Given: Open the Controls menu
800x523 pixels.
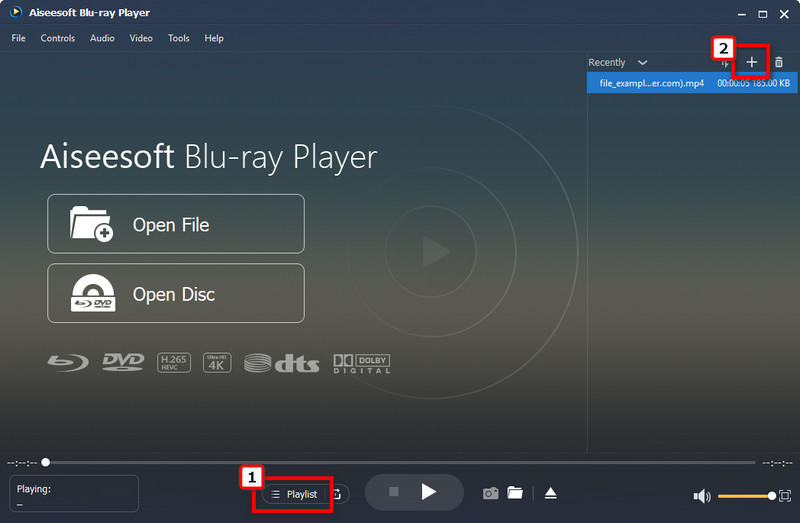Looking at the screenshot, I should (x=58, y=38).
